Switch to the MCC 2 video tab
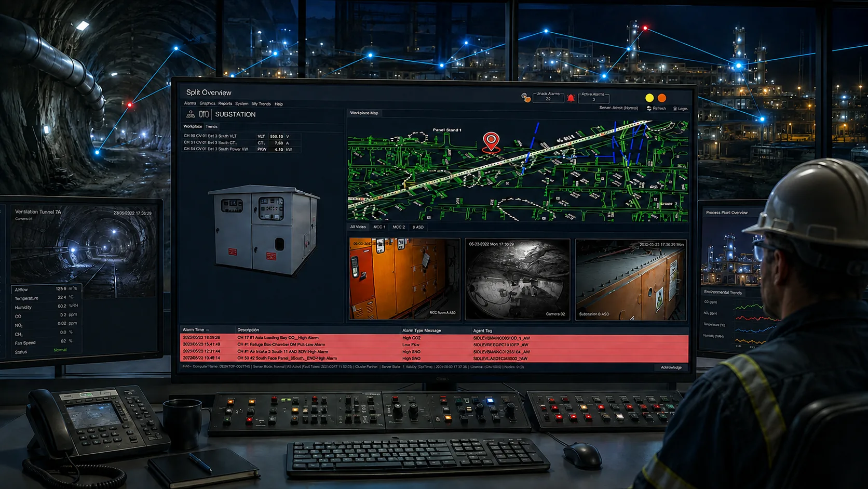 (x=399, y=227)
